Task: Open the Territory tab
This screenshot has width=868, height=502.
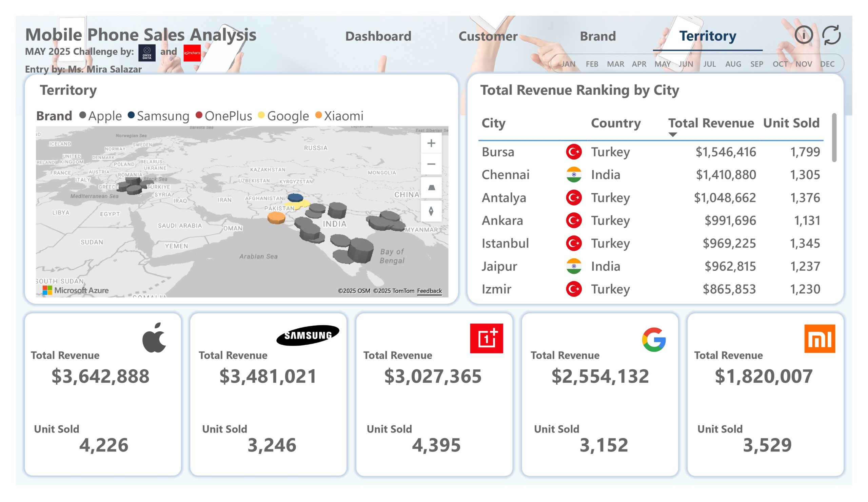Action: (x=708, y=36)
